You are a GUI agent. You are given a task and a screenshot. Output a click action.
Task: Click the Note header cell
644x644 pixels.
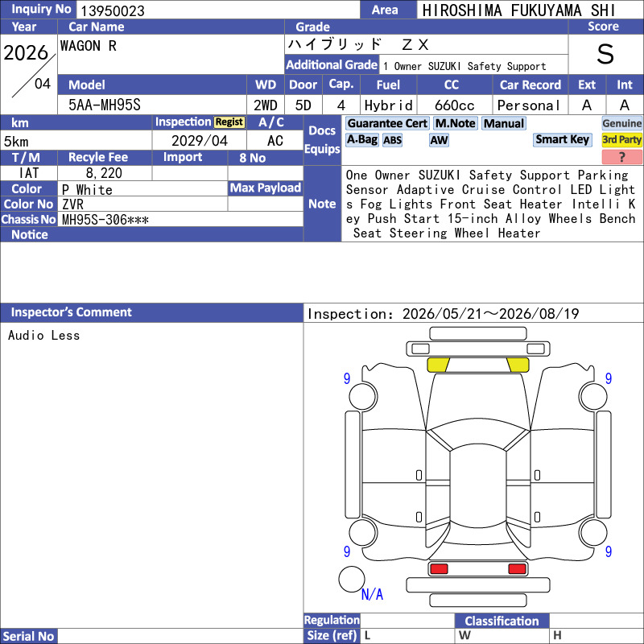(x=322, y=204)
